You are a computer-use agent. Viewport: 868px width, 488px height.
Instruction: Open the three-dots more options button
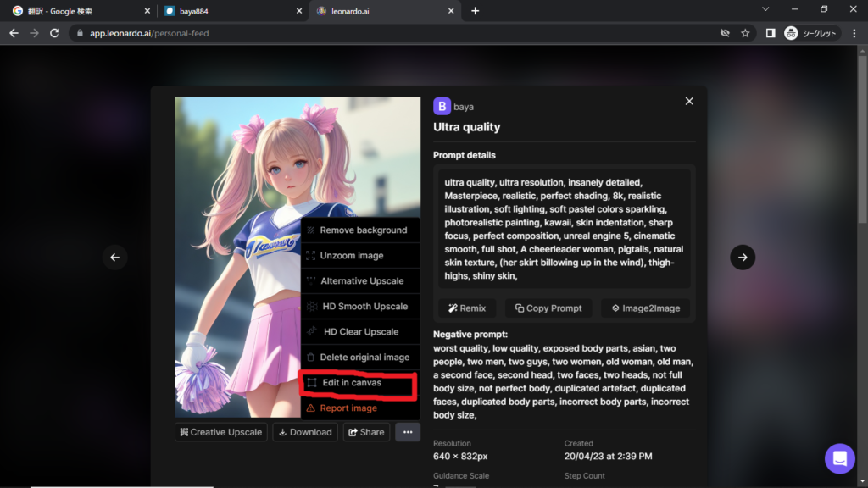click(x=408, y=432)
